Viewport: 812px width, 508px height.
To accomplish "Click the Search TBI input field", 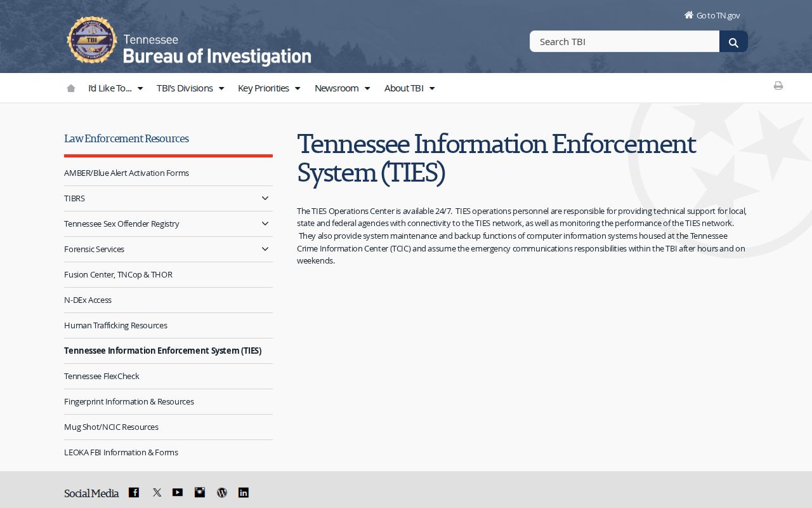I will [x=624, y=41].
